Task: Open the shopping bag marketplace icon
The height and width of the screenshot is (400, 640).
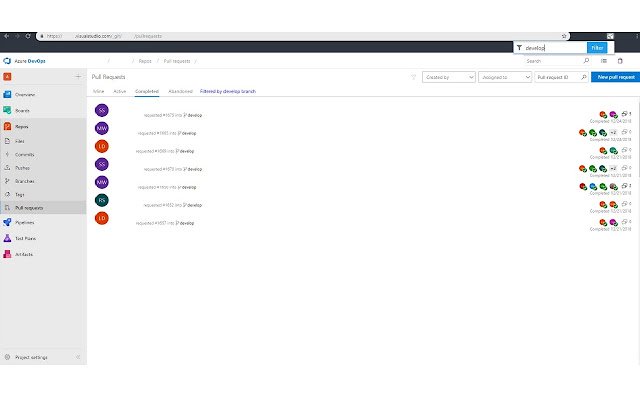Action: 620,61
